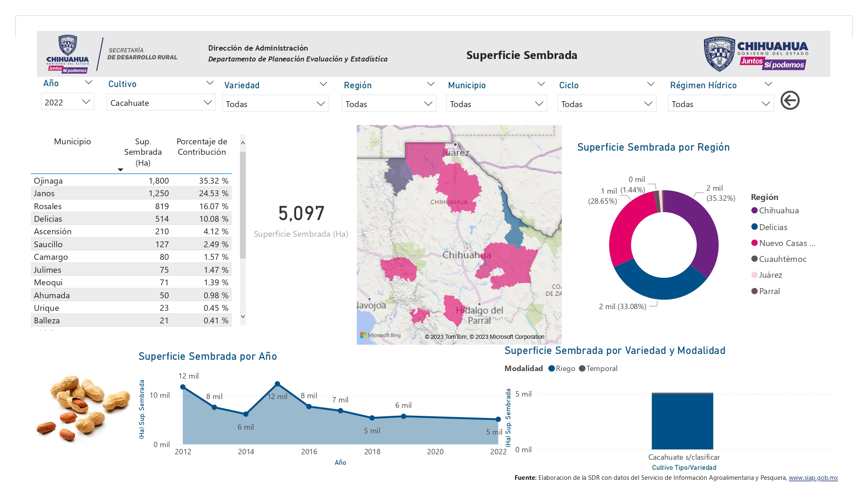The image size is (868, 502).
Task: Click the 5,097 Superficie Sembrada card value
Action: coord(301,213)
